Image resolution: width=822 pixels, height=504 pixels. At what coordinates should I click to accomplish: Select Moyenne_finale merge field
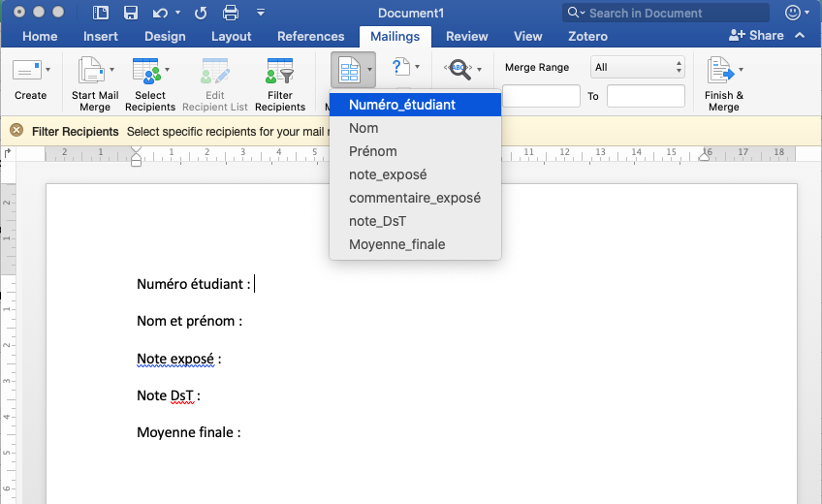415,244
